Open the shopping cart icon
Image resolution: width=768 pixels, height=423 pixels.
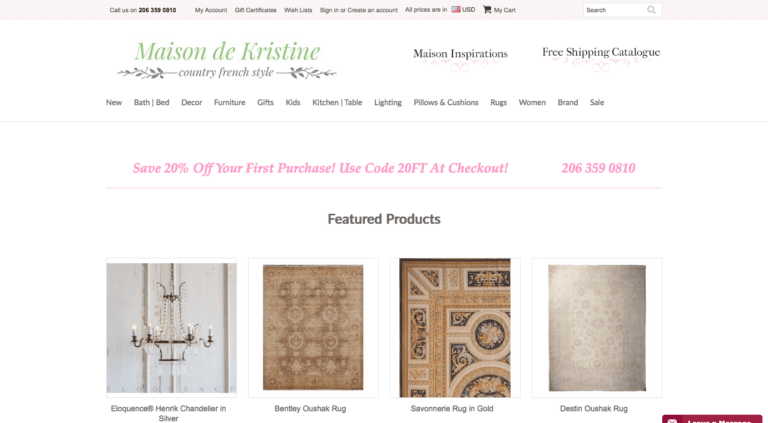pyautogui.click(x=487, y=9)
